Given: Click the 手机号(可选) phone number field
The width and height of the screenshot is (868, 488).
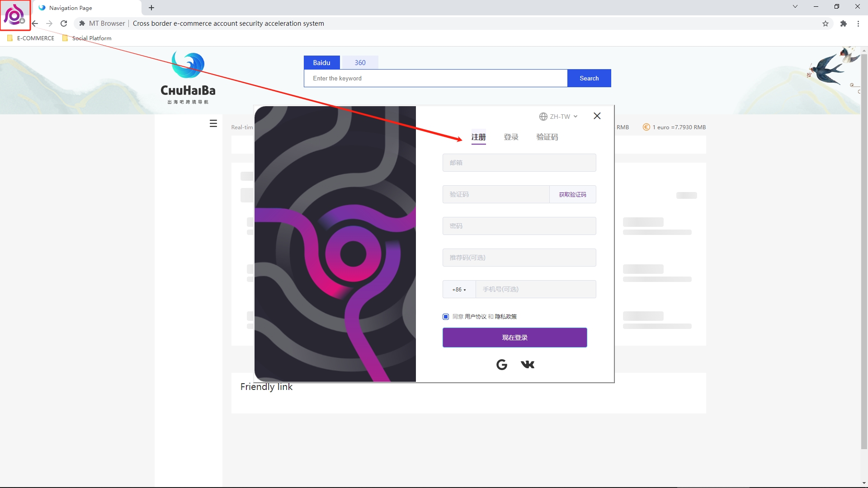Looking at the screenshot, I should point(536,289).
